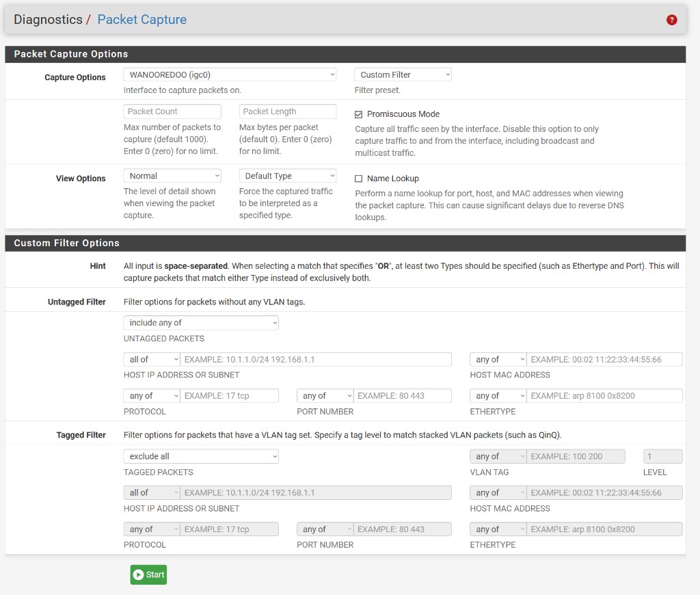700x595 pixels.
Task: Enable the Name Lookup checkbox
Action: (x=359, y=178)
